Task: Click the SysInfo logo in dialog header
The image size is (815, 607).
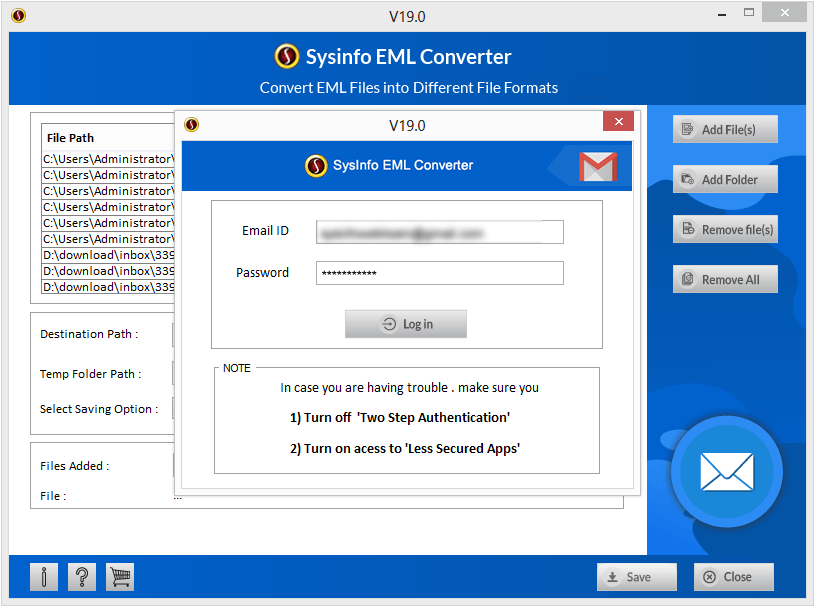Action: tap(316, 166)
